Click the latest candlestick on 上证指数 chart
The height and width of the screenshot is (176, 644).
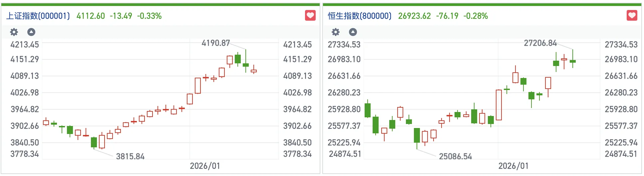[254, 71]
